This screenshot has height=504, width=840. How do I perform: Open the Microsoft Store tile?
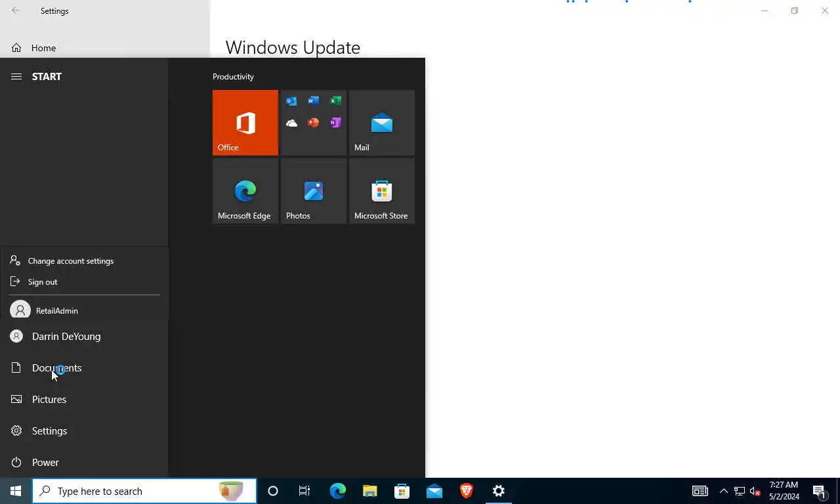coord(382,191)
